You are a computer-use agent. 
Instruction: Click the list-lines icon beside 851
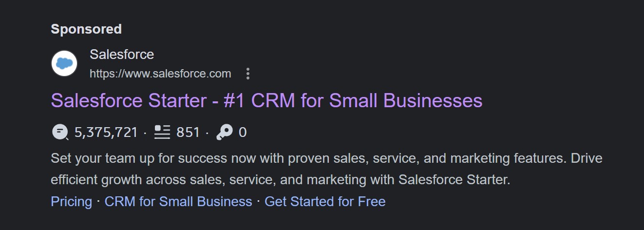[x=162, y=132]
